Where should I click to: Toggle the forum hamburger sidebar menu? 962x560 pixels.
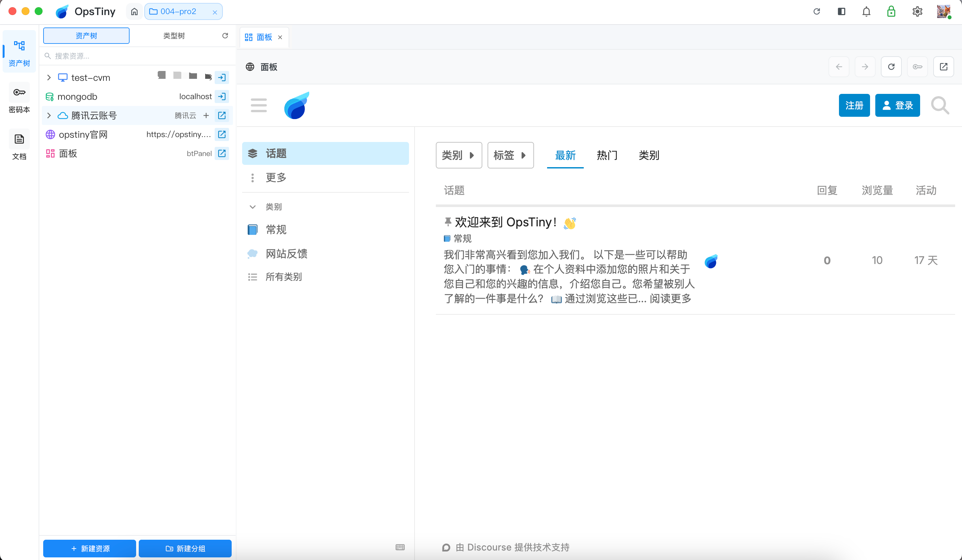pos(259,105)
